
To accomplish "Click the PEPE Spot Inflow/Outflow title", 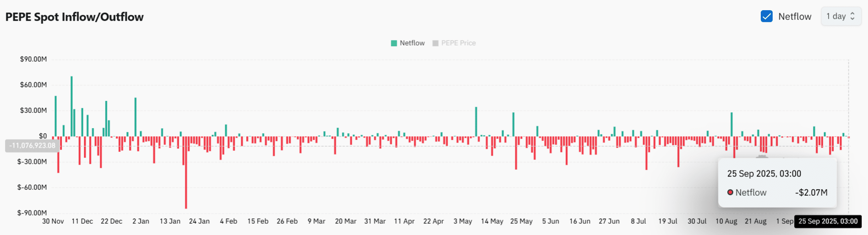I will [x=75, y=17].
